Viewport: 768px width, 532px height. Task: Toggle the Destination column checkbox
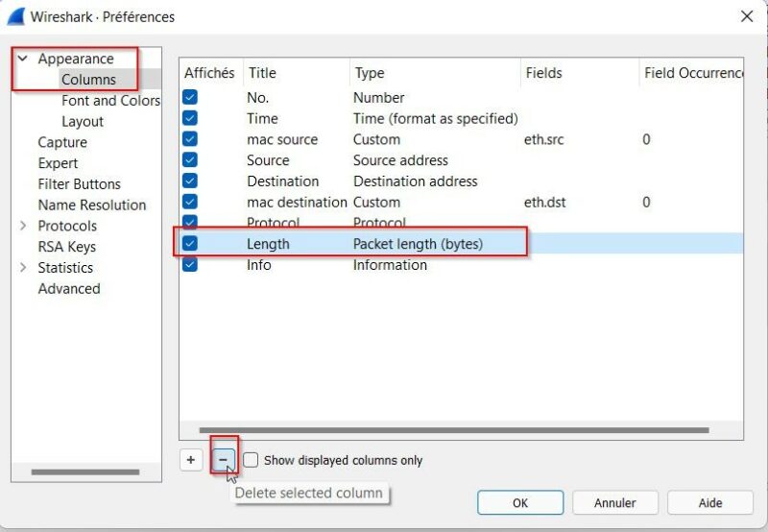[190, 181]
